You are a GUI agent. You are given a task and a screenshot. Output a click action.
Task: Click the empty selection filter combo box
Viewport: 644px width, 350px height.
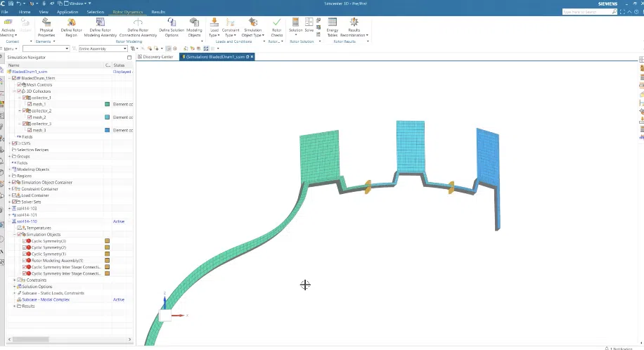click(46, 48)
